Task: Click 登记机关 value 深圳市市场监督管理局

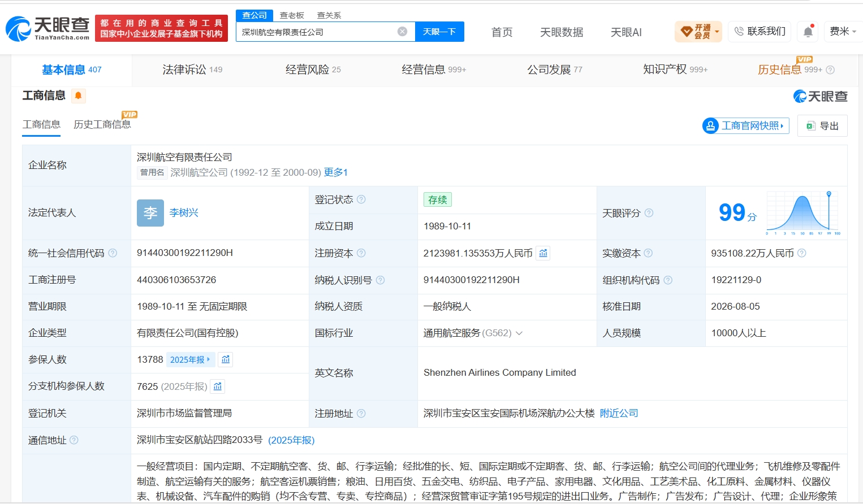Action: click(x=184, y=414)
